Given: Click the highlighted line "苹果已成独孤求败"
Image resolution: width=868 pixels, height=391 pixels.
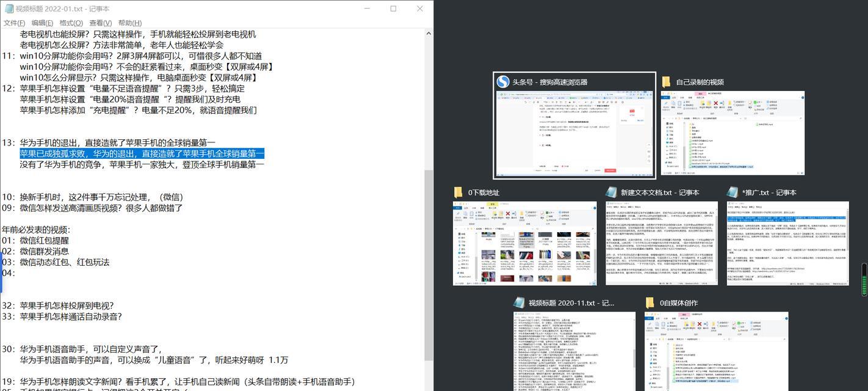Looking at the screenshot, I should 142,154.
